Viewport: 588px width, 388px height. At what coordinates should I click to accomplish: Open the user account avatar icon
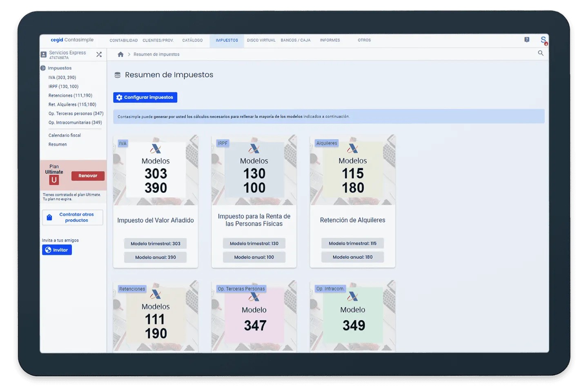point(543,40)
